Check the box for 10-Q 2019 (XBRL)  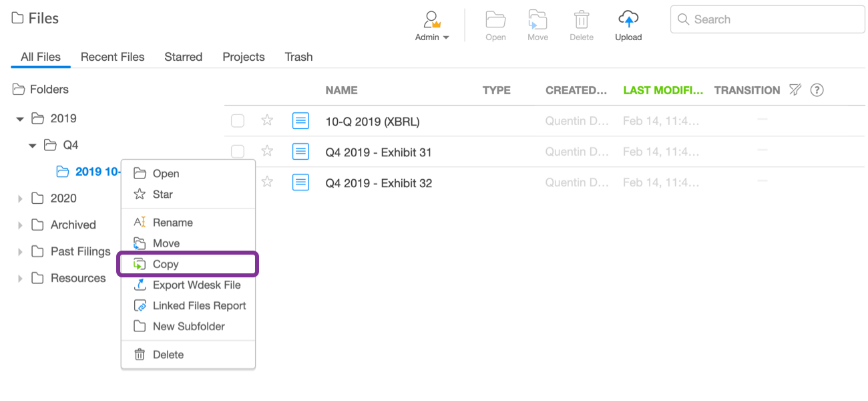click(238, 121)
